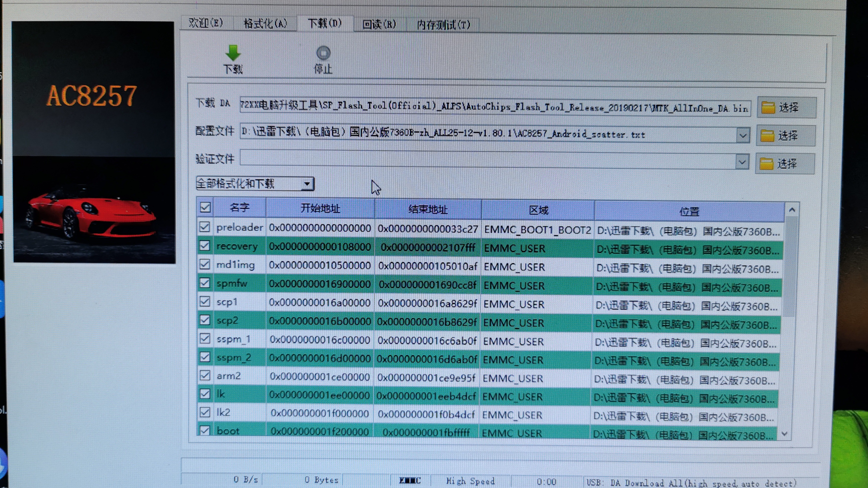Switch to the Format (格式化) tab

tap(265, 24)
